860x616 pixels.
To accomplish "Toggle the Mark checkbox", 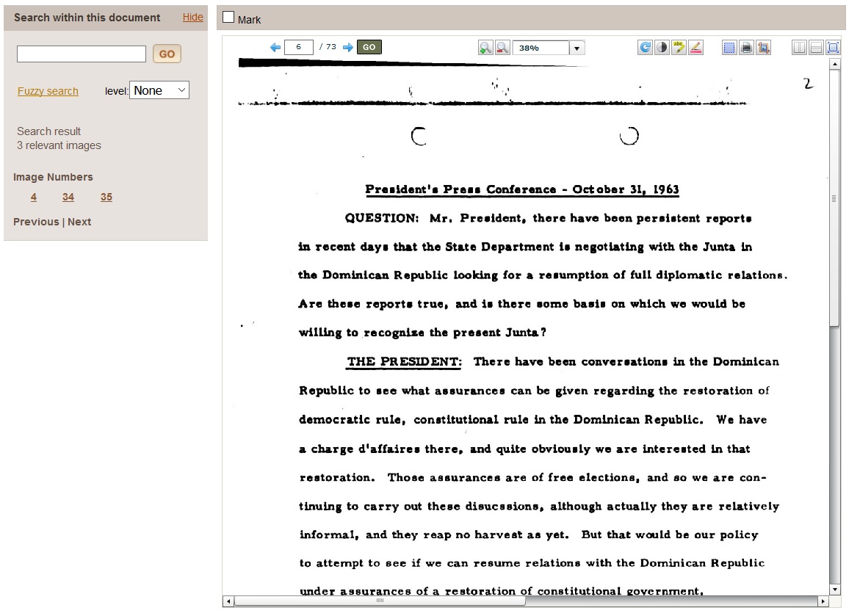I will click(228, 15).
